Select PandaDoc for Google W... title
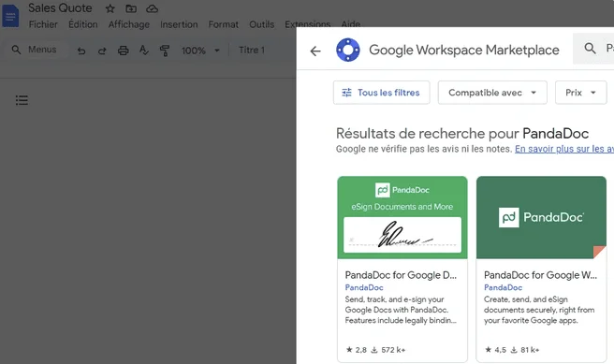The image size is (614, 364). (x=540, y=275)
